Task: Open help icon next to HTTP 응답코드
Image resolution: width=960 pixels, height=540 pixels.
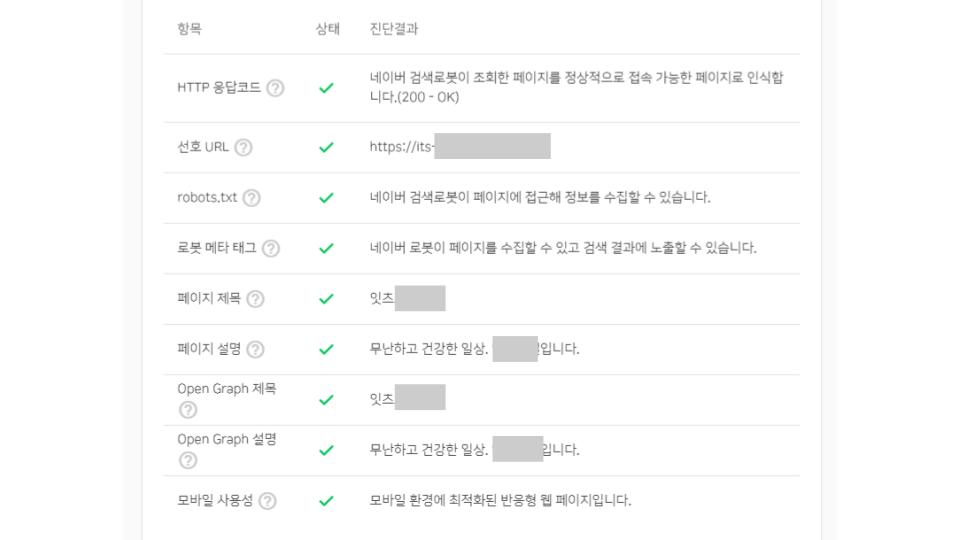Action: [276, 88]
